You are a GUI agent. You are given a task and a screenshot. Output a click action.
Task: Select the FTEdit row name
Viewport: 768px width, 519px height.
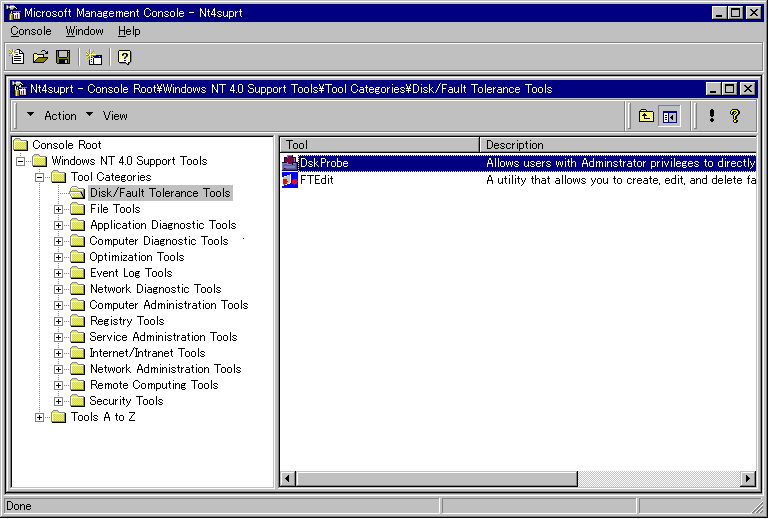[316, 180]
